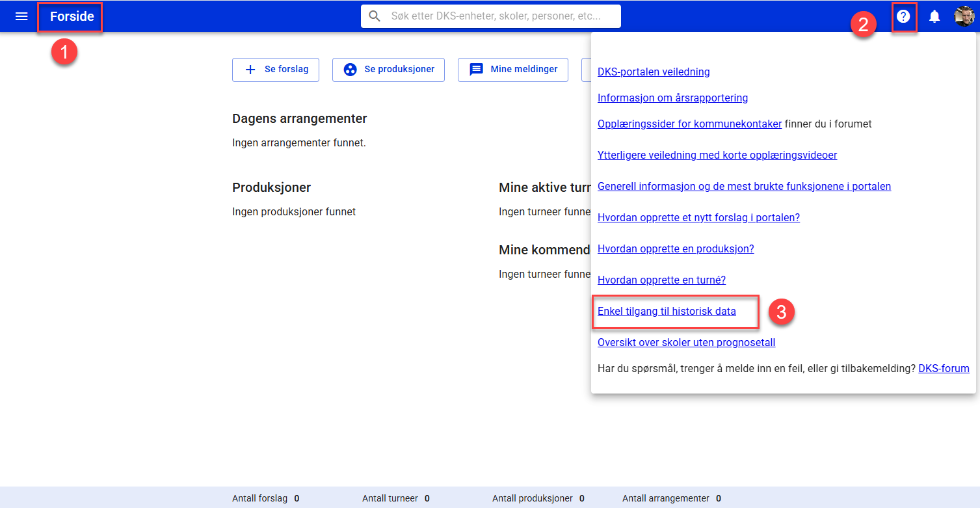Click the search magnifier icon

(x=375, y=16)
